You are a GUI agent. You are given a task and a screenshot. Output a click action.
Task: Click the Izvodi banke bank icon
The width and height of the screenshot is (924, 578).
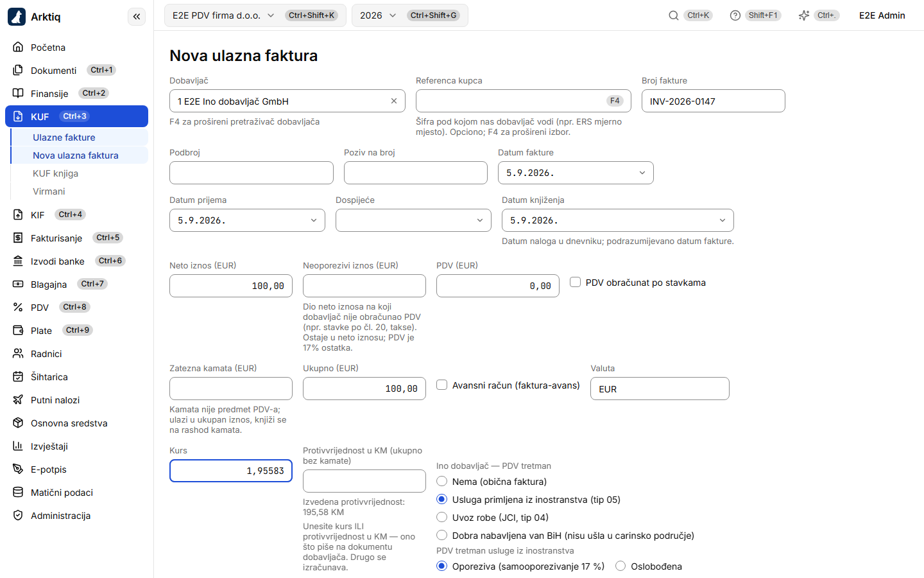click(x=18, y=261)
